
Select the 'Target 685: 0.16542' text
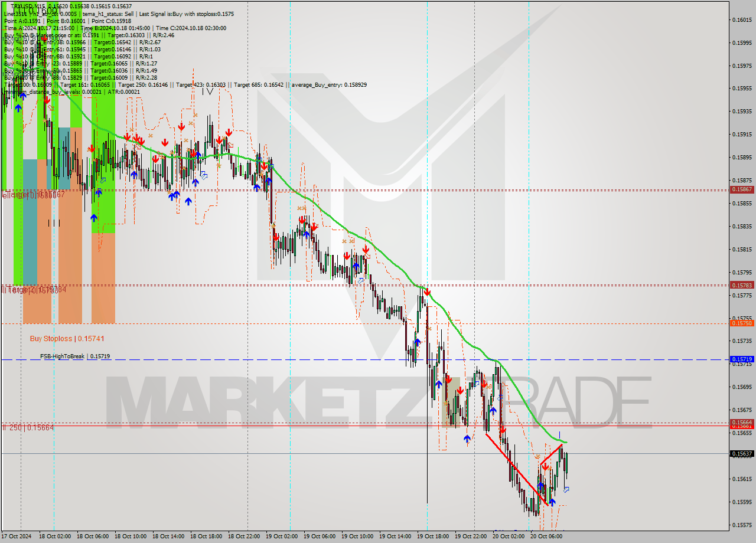pyautogui.click(x=260, y=84)
